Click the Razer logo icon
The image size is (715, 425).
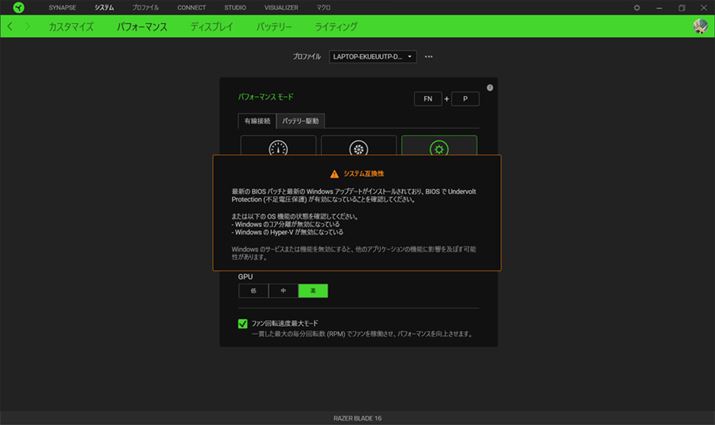pos(18,7)
